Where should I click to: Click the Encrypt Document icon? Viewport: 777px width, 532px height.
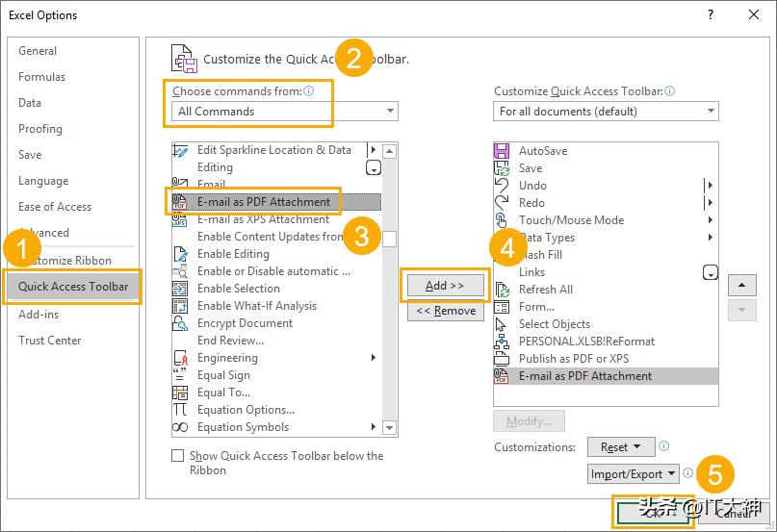(x=180, y=323)
